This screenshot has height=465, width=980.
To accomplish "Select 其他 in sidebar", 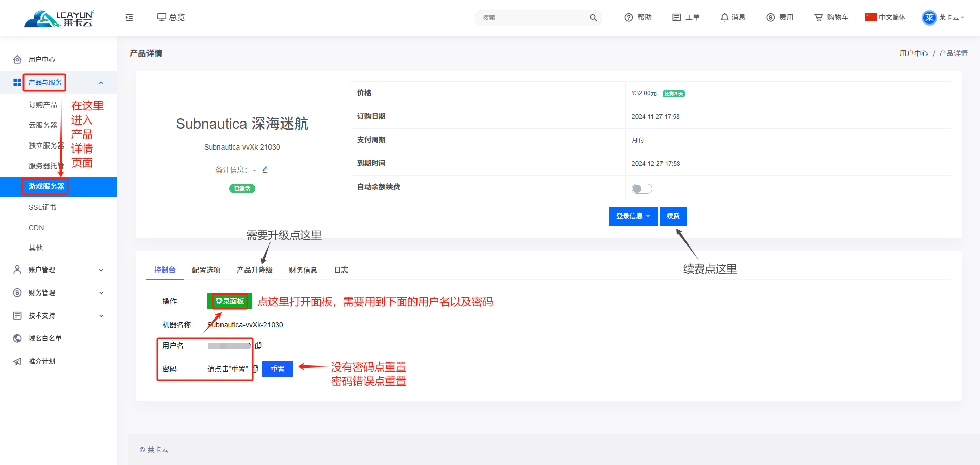I will (36, 248).
